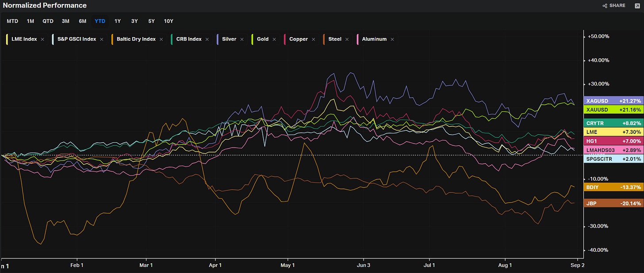Click the Jul 1 date axis label
644x273 pixels.
(429, 265)
